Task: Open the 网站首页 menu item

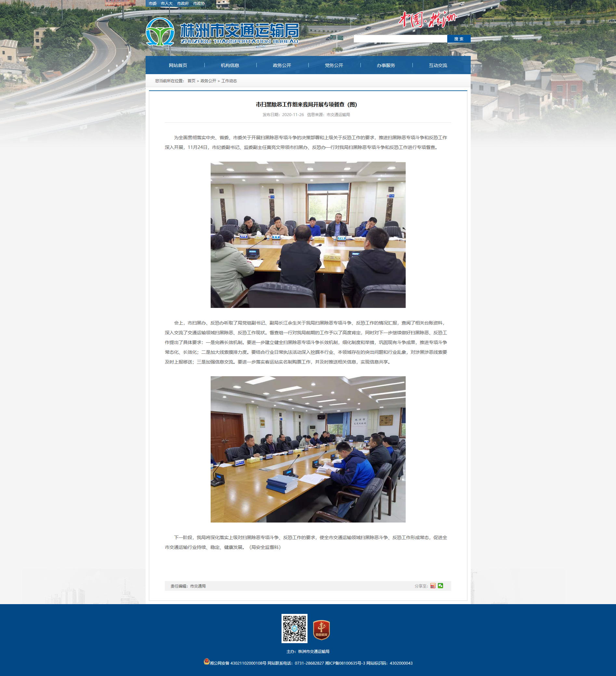Action: coord(178,65)
